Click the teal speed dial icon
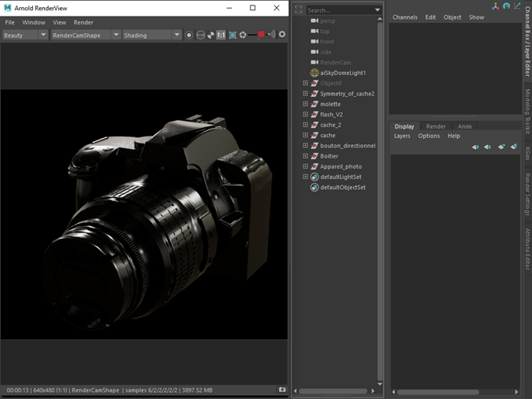Image resolution: width=532 pixels, height=399 pixels. point(506,6)
